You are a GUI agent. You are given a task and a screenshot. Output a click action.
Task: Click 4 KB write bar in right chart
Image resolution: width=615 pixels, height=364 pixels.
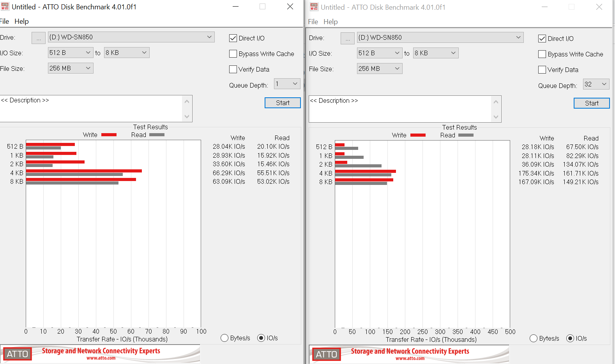tap(366, 171)
